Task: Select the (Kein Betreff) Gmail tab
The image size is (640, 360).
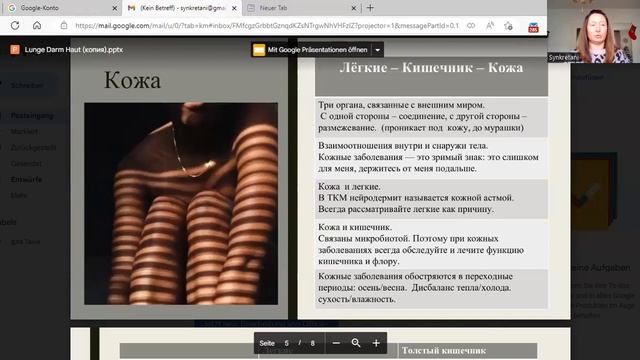Action: (182, 8)
